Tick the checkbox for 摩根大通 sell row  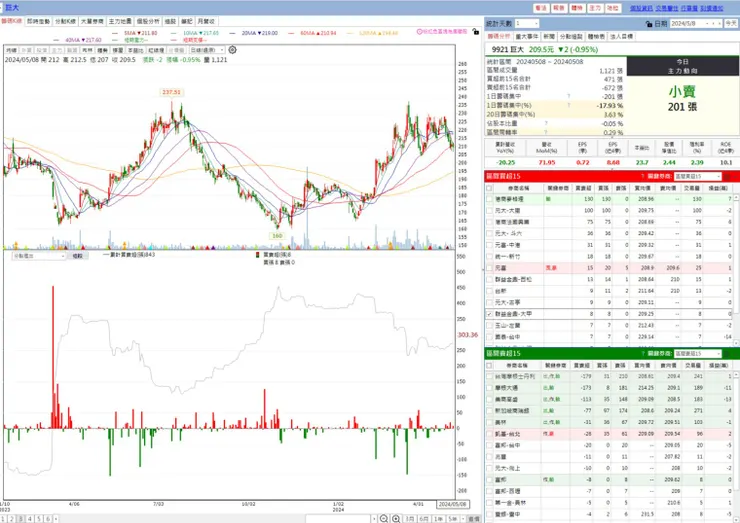coord(489,388)
